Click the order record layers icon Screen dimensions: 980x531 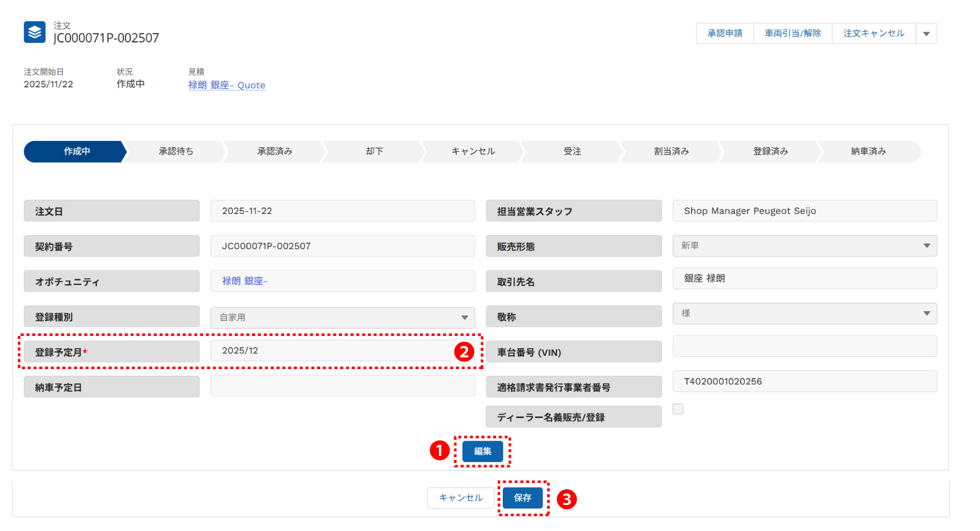[x=35, y=32]
